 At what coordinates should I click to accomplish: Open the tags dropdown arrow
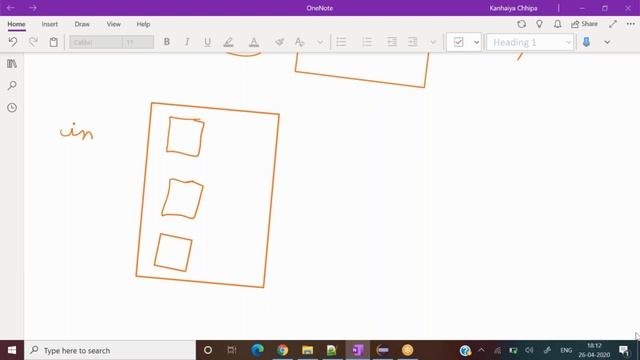[476, 42]
